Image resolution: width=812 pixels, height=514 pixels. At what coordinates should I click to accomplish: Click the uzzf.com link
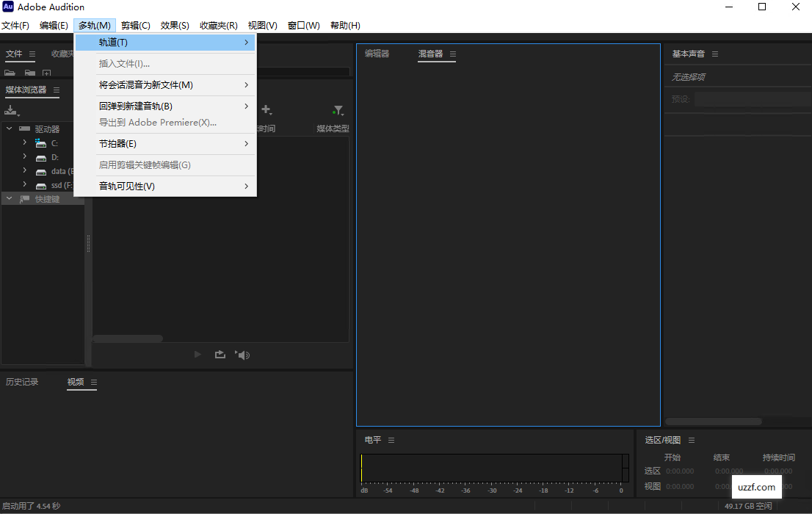click(757, 487)
